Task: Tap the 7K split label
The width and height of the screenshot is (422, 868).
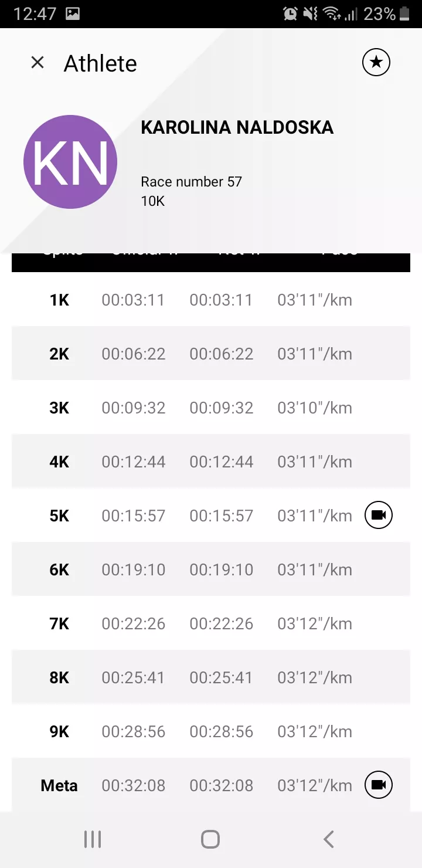Action: 59,624
